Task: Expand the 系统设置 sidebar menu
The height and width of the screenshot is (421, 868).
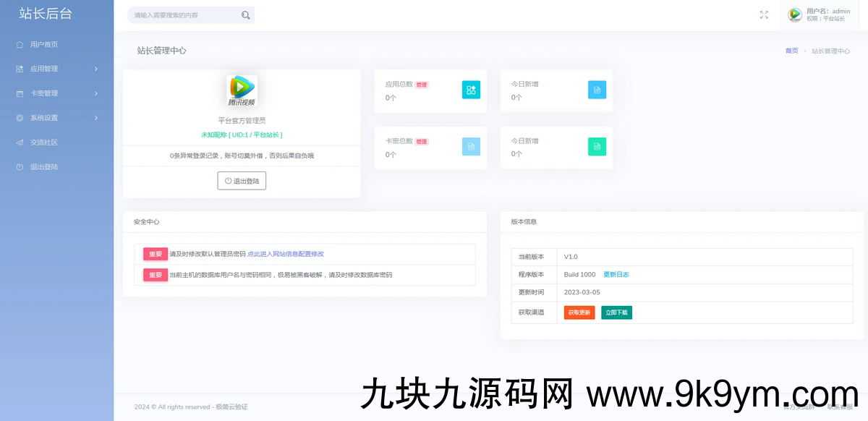Action: (x=56, y=118)
